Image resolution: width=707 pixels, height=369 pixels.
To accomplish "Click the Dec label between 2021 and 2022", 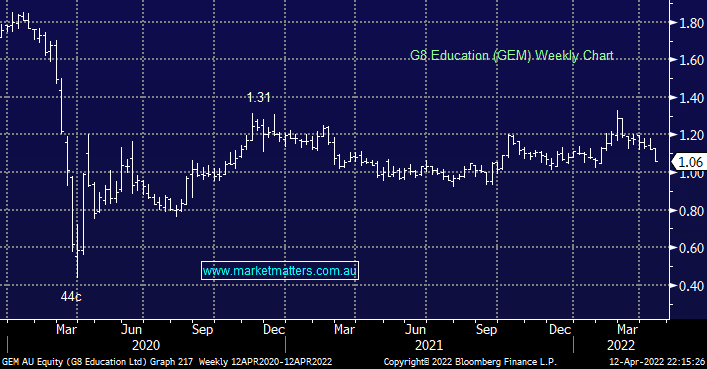I will [560, 330].
